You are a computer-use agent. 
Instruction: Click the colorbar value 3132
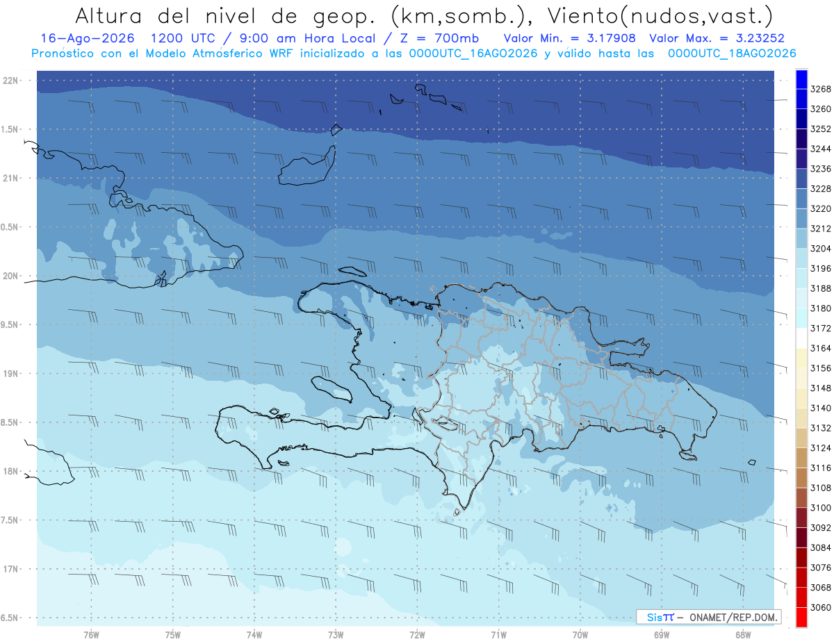[x=820, y=429]
